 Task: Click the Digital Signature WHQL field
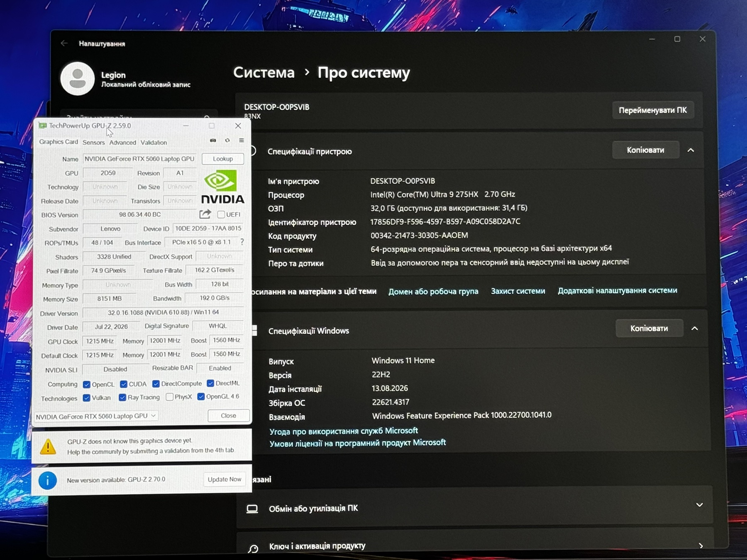coord(218,326)
